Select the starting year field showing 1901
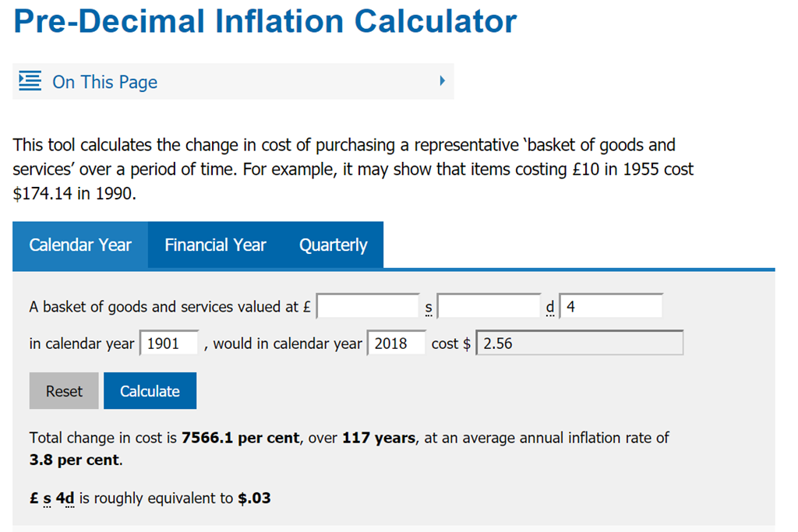The width and height of the screenshot is (798, 532). [x=169, y=343]
